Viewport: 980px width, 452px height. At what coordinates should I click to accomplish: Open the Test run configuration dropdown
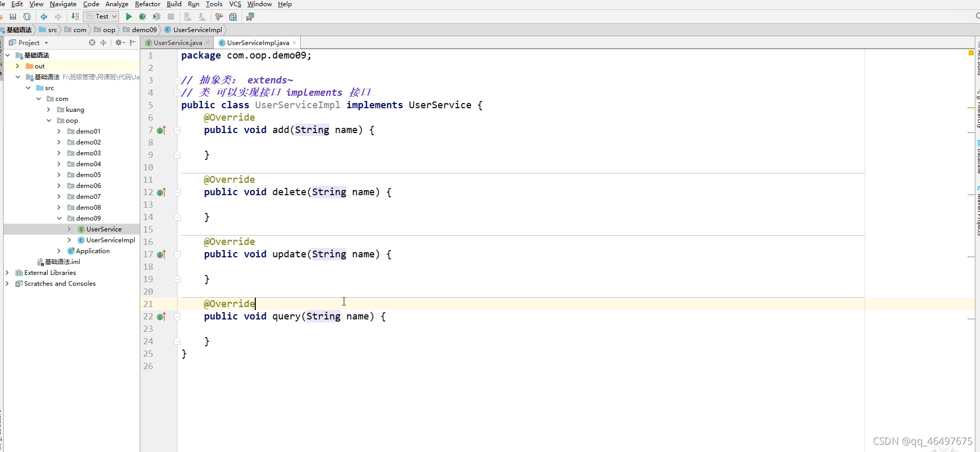pos(101,17)
